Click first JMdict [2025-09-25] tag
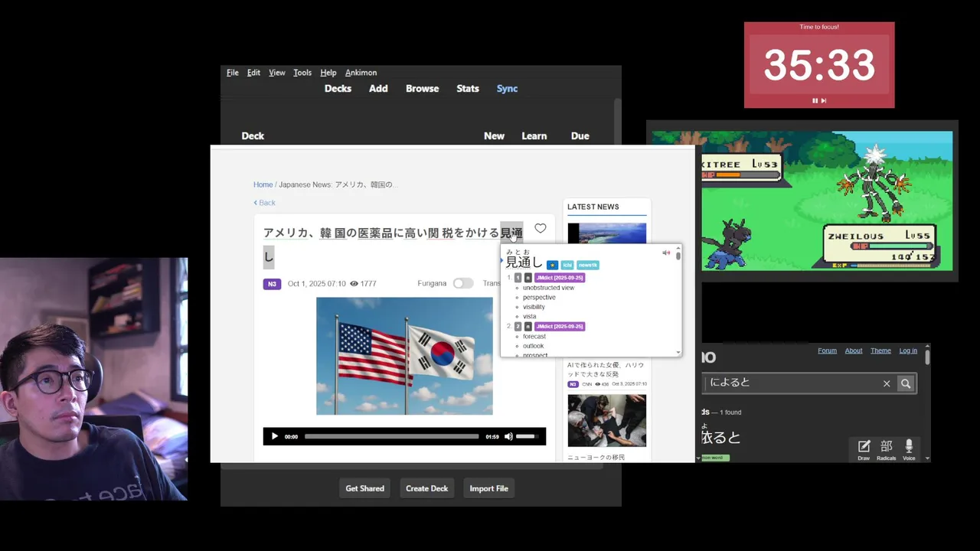 coord(560,278)
